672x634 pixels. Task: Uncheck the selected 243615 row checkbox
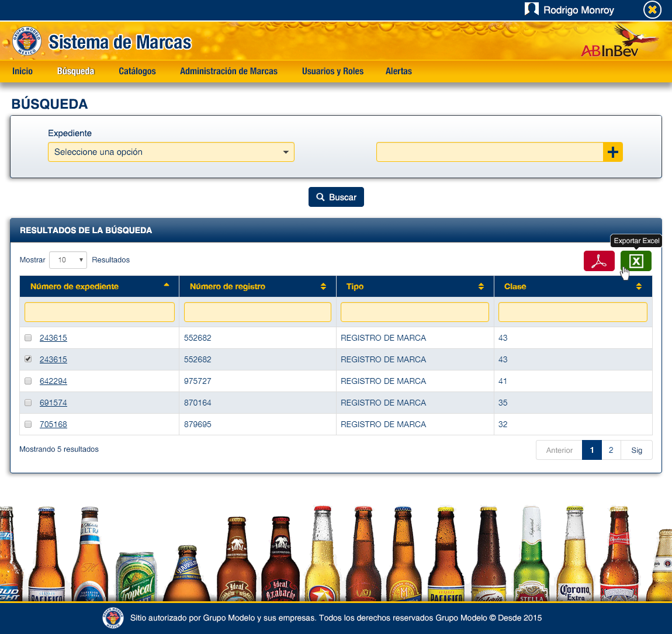coord(28,359)
